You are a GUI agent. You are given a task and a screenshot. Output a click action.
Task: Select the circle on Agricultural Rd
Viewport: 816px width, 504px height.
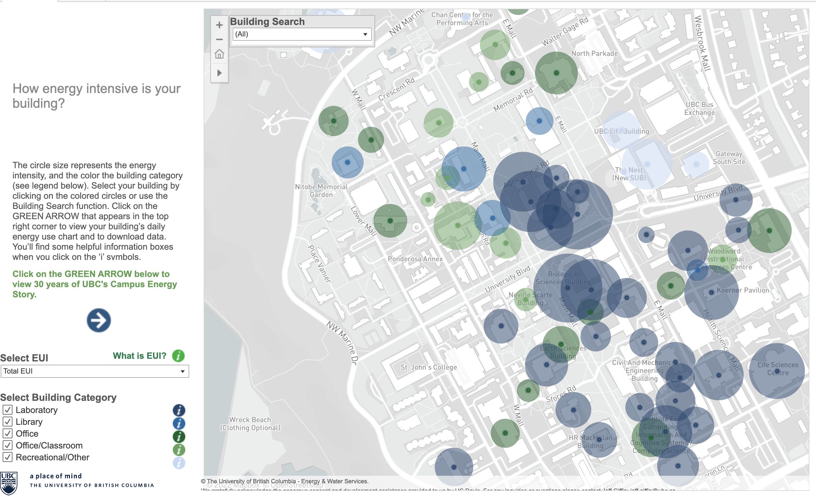523,182
